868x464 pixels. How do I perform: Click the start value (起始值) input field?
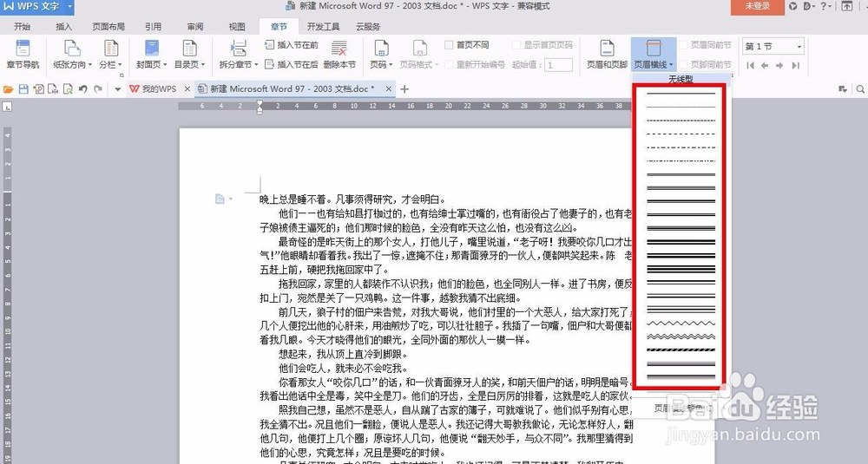(x=558, y=65)
